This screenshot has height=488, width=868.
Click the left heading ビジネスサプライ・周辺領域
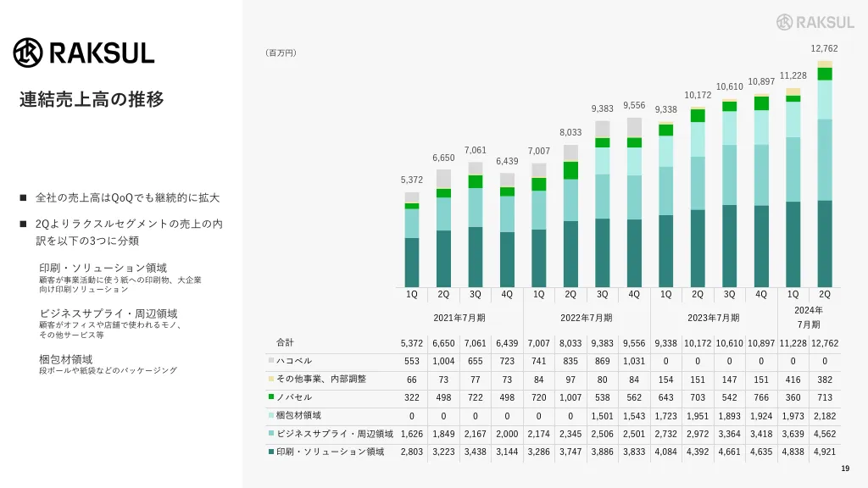(x=108, y=313)
